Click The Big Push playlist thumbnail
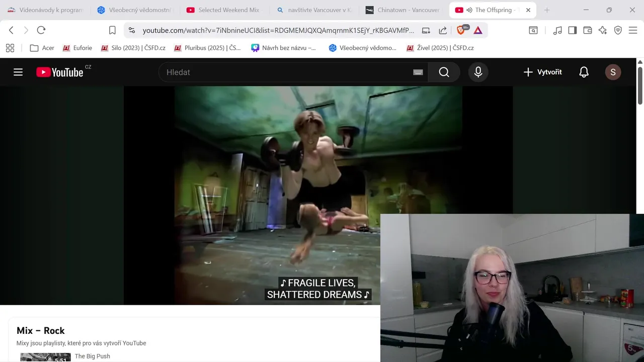Screen dimensions: 644x362 45,357
